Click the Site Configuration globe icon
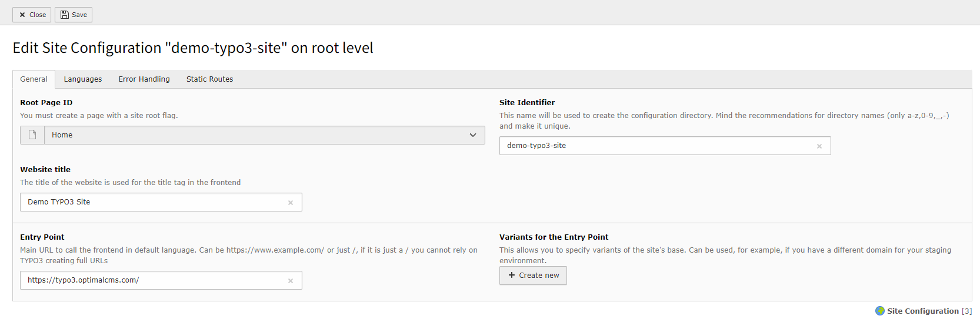 [x=880, y=311]
